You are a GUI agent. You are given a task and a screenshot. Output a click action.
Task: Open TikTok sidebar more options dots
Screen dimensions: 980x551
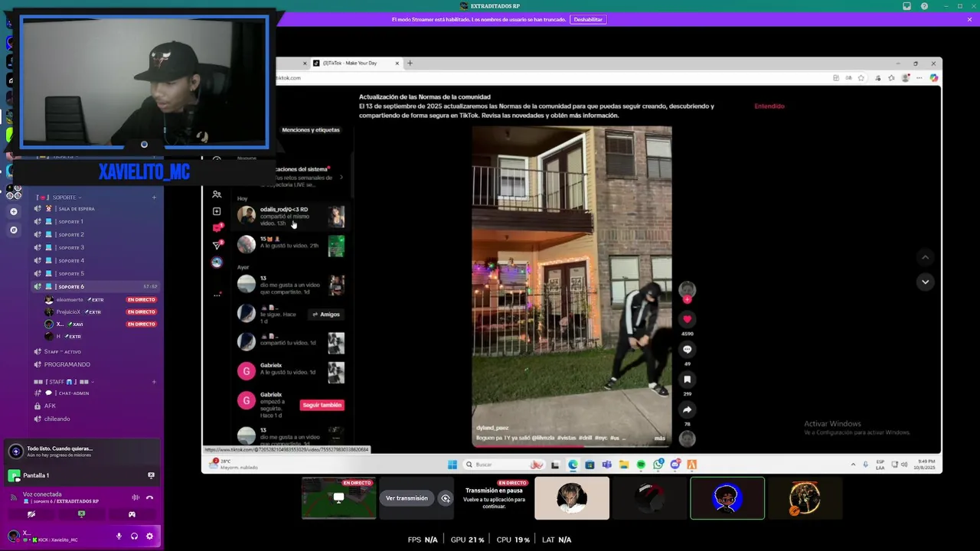coord(217,295)
